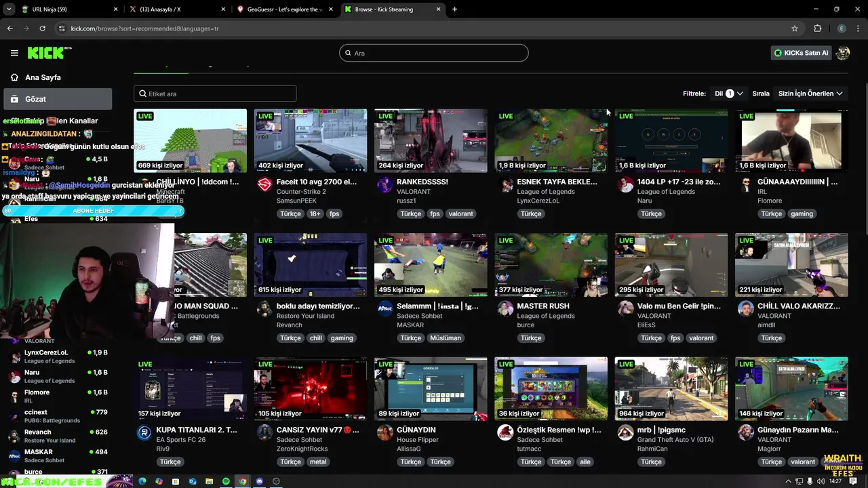Open mrb !pigsmc GTA stream thumbnail
Screen dimensions: 868x488
[x=671, y=388]
